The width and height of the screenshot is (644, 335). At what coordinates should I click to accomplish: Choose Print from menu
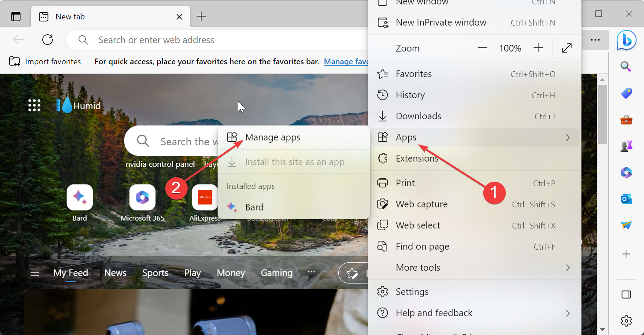point(474,183)
